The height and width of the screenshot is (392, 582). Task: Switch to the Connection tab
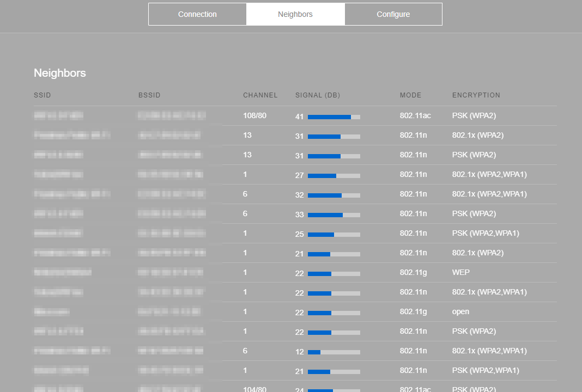point(197,14)
